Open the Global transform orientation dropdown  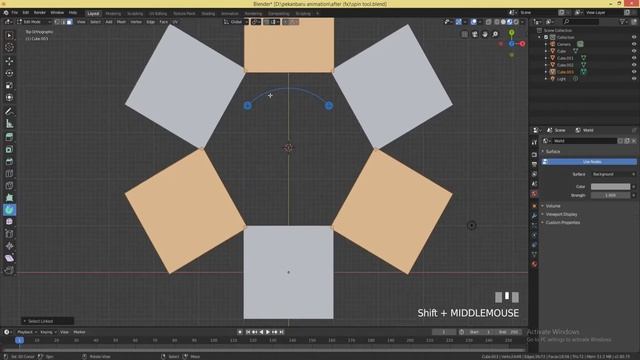click(236, 22)
